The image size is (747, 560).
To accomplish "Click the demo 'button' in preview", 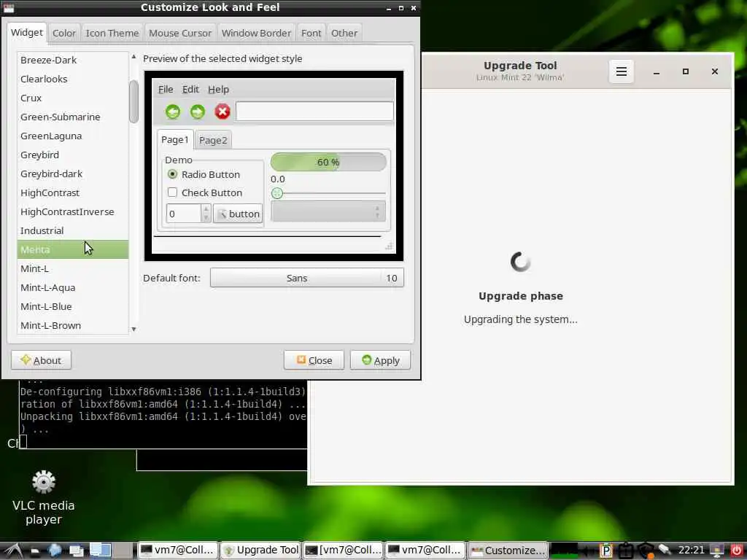I will coord(238,214).
